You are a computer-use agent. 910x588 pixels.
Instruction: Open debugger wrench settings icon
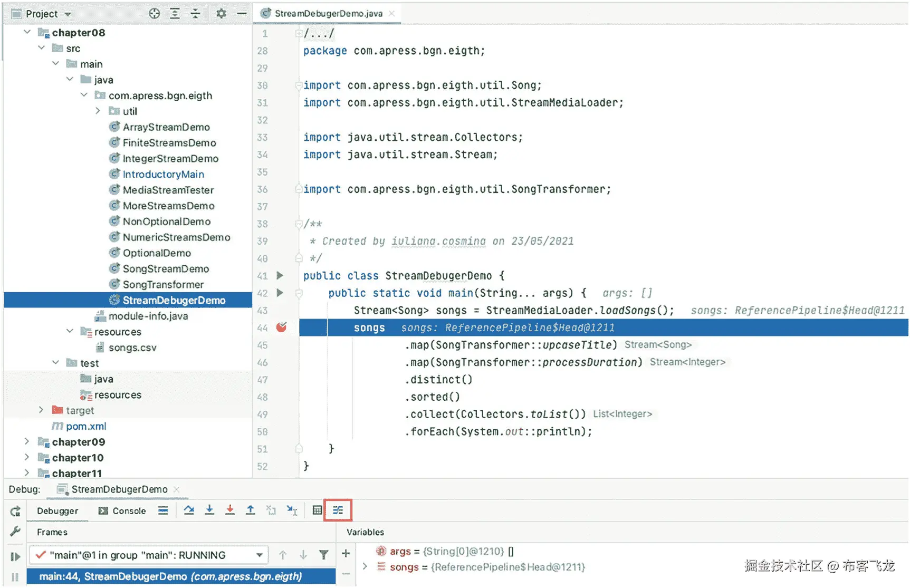(15, 531)
